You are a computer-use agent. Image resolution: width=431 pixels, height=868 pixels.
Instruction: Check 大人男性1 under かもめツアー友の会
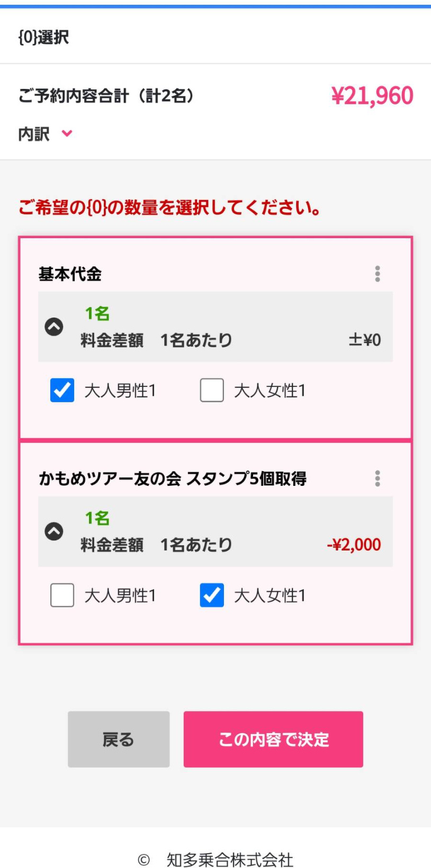[x=62, y=595]
